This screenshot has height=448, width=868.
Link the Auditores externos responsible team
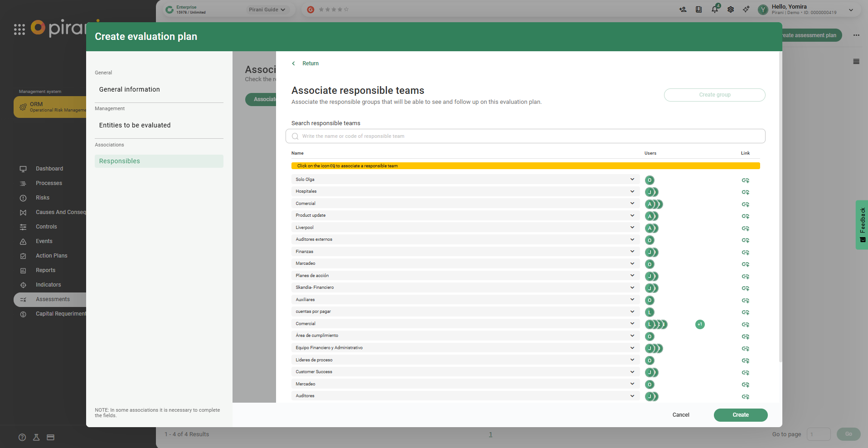(x=745, y=240)
